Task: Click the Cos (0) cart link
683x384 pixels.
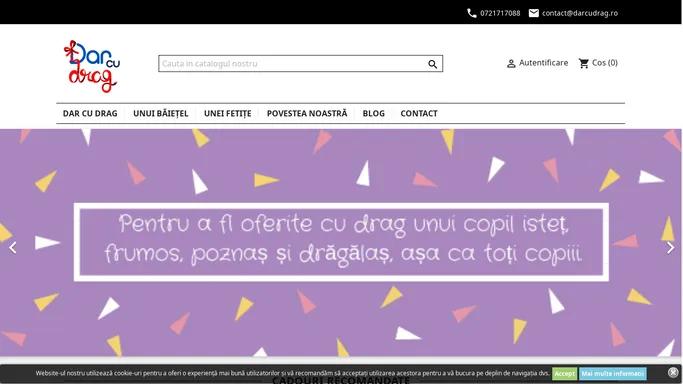Action: tap(605, 63)
